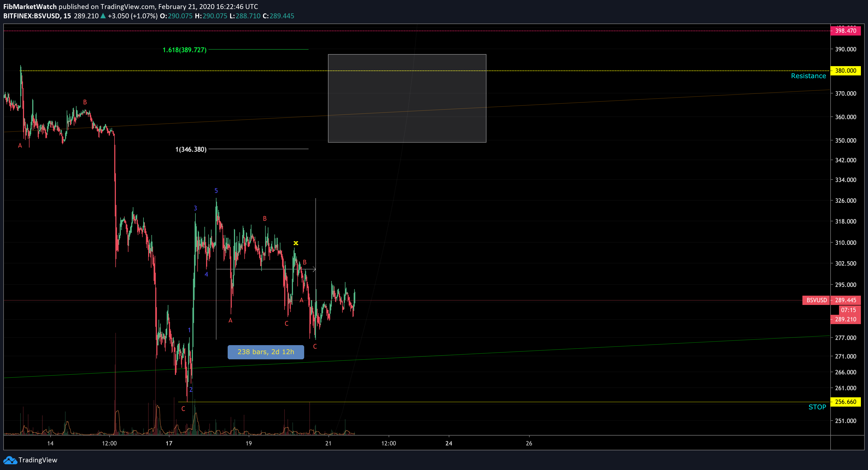
Task: Click the 289.210 red price label
Action: pyautogui.click(x=846, y=319)
